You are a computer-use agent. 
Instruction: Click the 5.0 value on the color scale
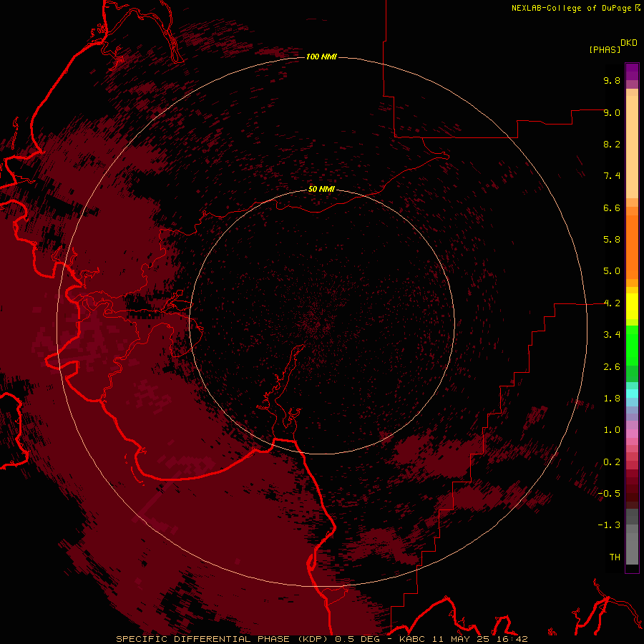612,271
